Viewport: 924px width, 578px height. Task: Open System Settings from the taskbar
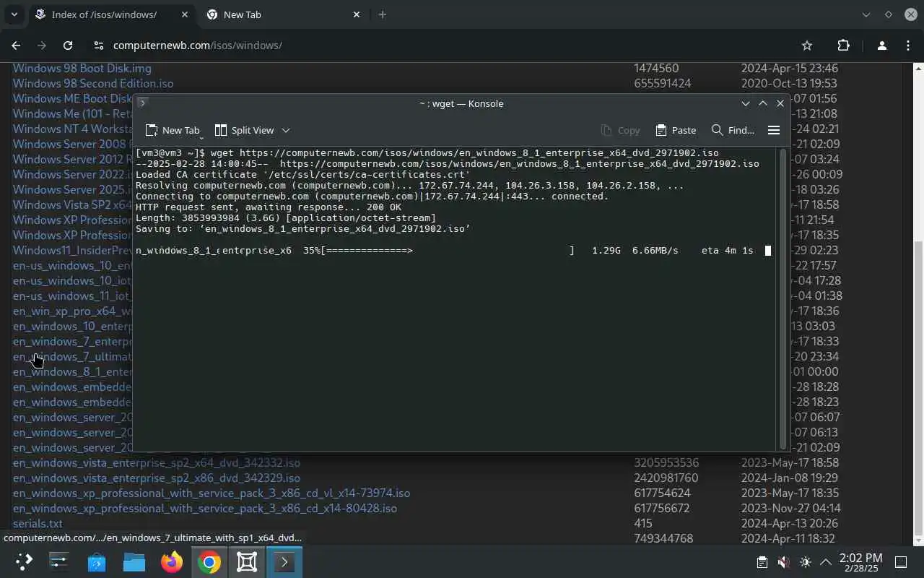[58, 561]
